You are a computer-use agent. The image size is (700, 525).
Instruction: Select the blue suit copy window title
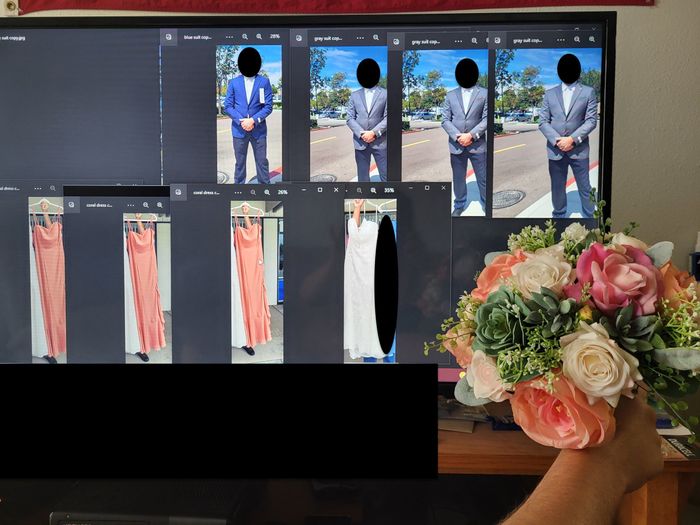point(197,37)
